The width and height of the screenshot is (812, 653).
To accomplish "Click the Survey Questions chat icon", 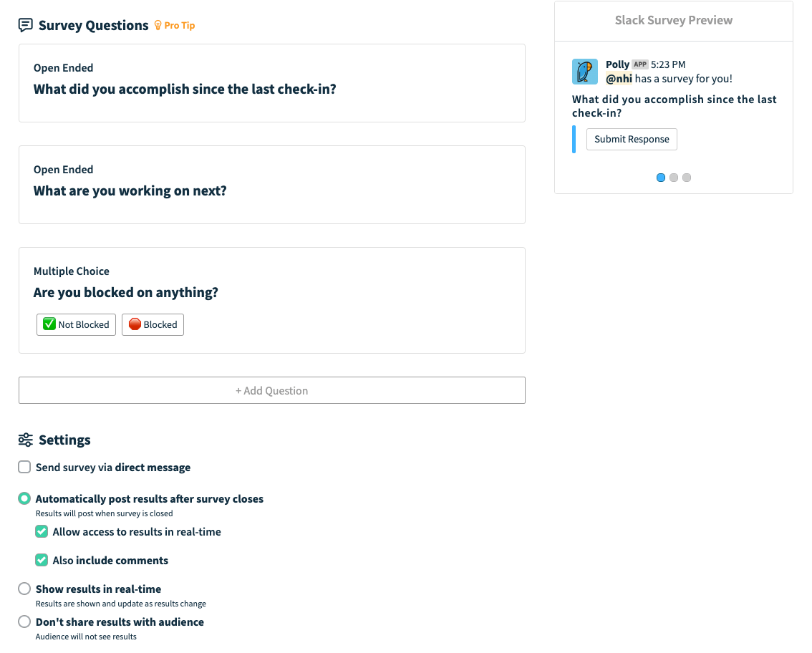I will 25,25.
